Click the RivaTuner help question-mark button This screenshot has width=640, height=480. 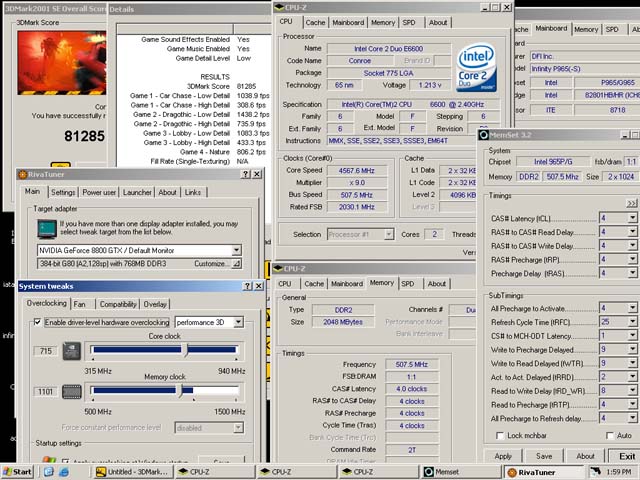pyautogui.click(x=245, y=174)
